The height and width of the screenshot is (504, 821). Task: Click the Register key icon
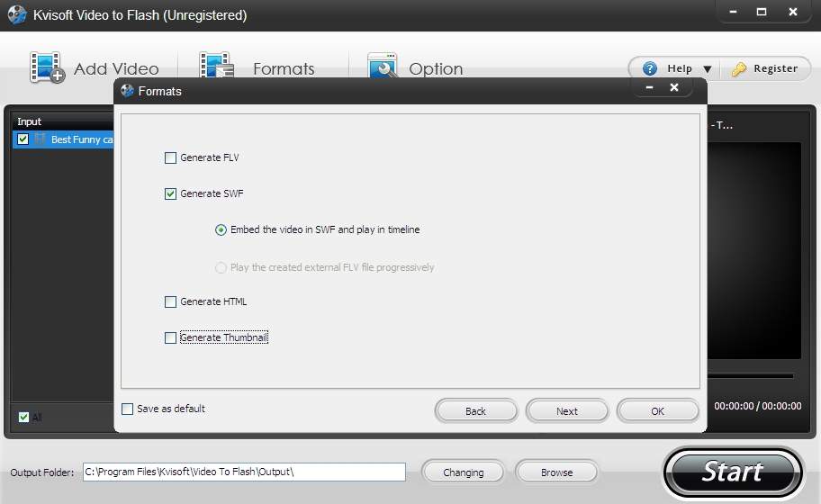tap(739, 68)
